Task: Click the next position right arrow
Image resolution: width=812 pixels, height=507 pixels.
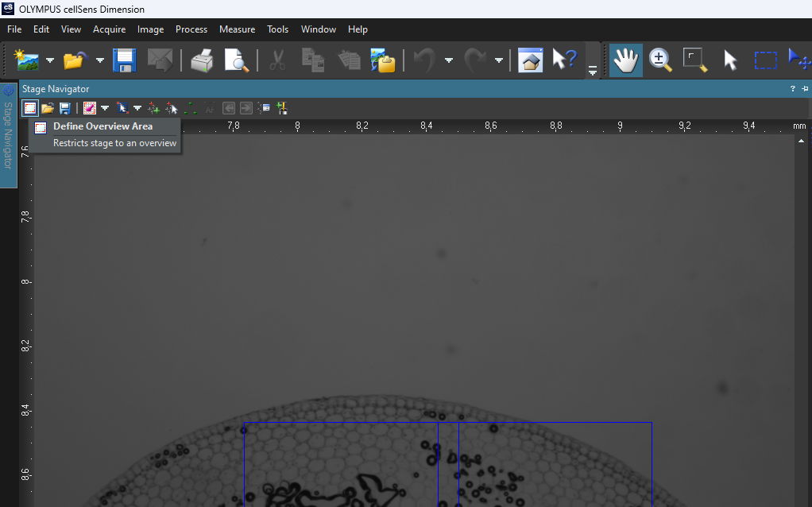Action: click(x=246, y=108)
